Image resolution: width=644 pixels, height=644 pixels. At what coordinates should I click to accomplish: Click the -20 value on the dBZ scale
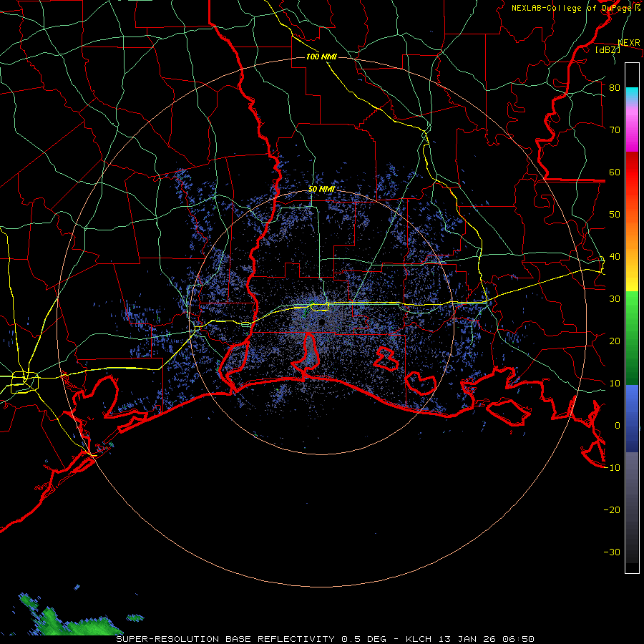[612, 510]
